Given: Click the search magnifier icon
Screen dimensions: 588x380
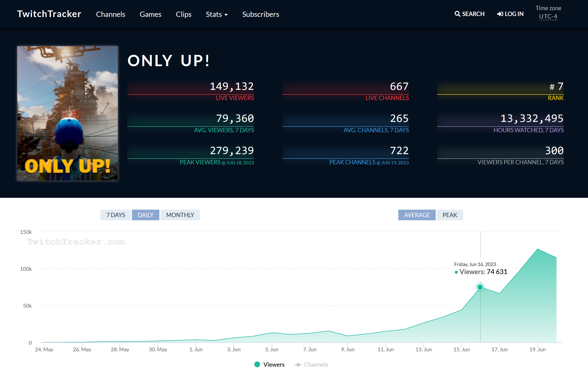Looking at the screenshot, I should [x=457, y=14].
